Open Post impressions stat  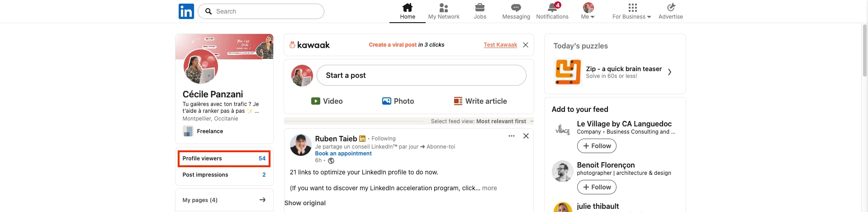pyautogui.click(x=224, y=175)
